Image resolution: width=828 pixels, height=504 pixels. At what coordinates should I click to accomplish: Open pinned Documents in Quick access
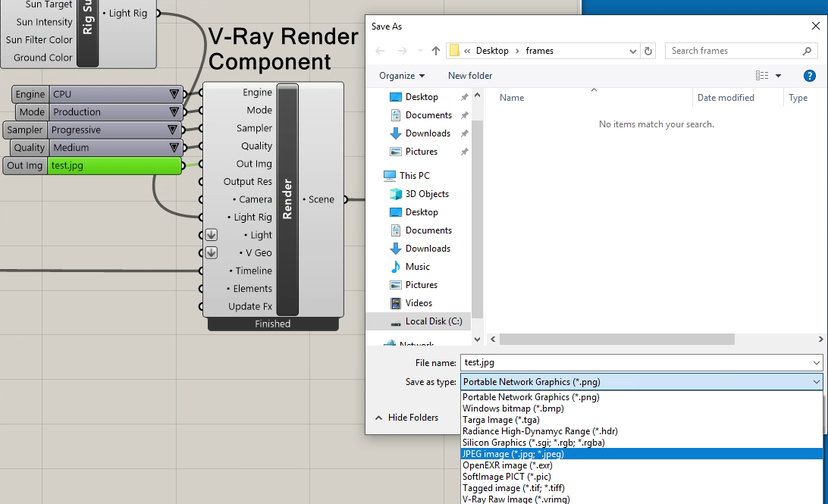point(428,115)
